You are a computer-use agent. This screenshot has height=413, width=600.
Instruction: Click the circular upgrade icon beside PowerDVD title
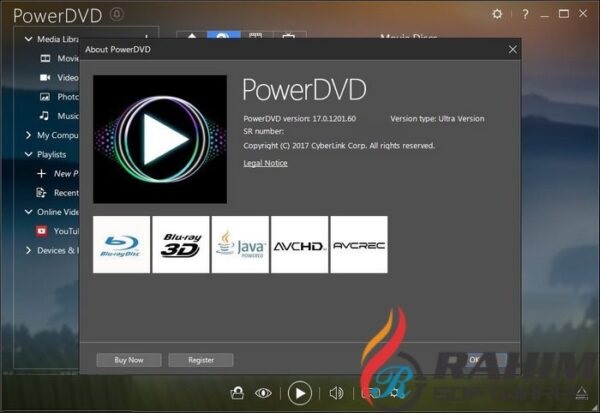(x=117, y=15)
